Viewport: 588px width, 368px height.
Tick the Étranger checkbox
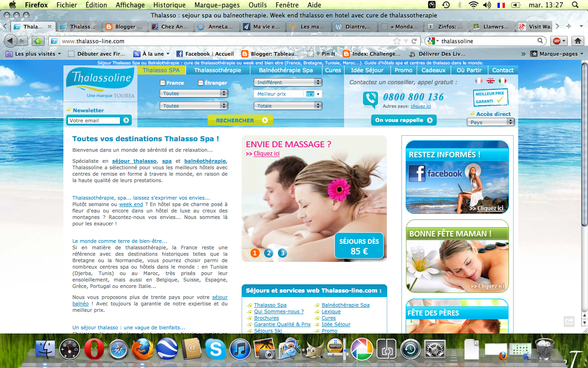point(201,83)
